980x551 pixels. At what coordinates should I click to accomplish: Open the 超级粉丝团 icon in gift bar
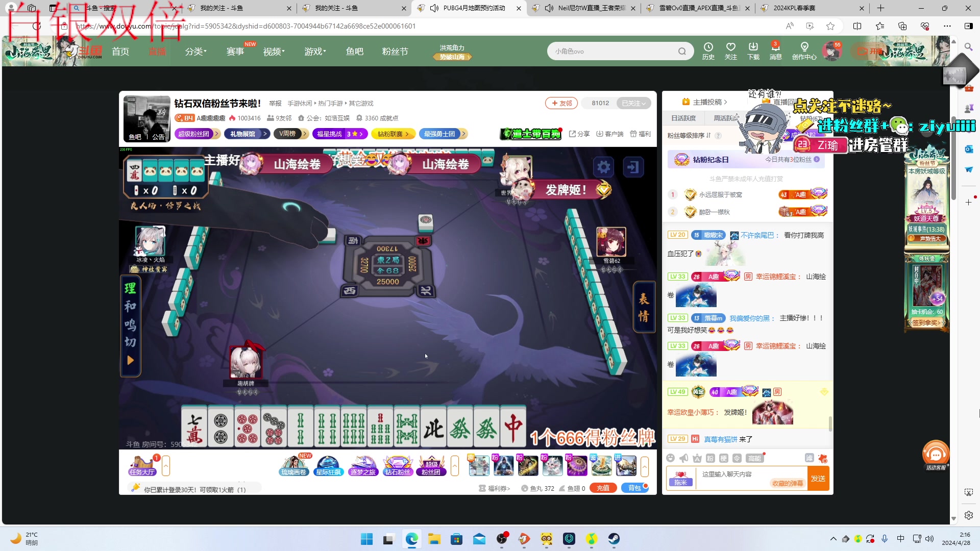[431, 465]
